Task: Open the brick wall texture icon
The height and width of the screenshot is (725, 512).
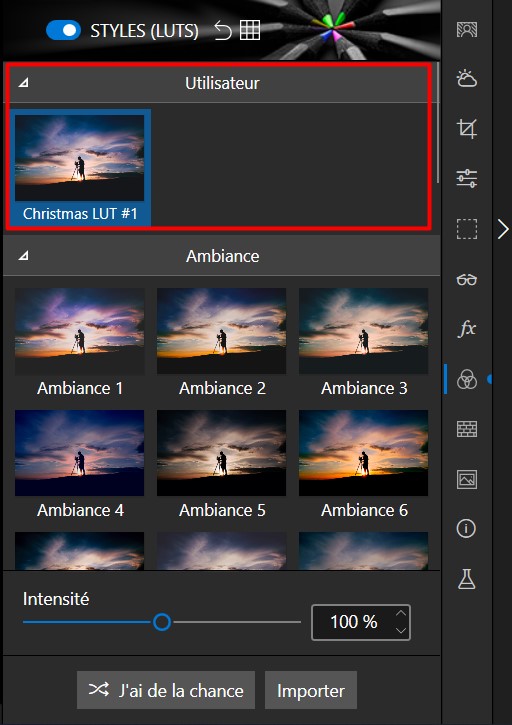Action: (467, 429)
